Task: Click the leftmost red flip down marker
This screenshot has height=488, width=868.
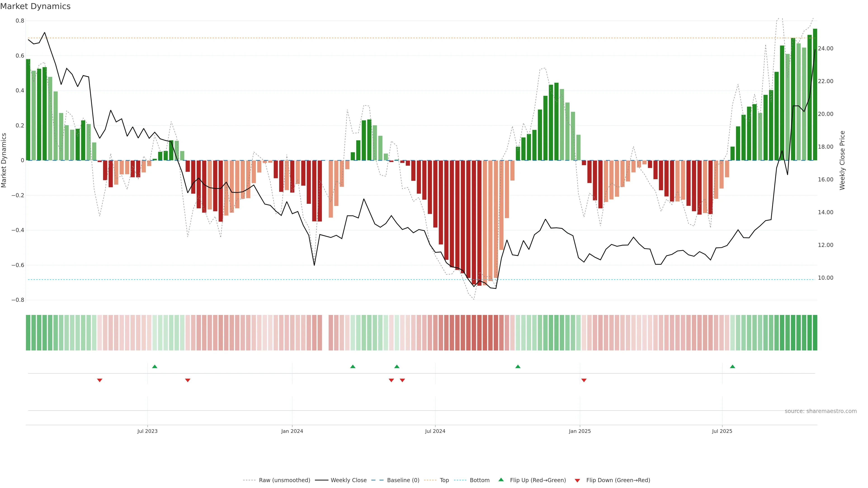Action: [100, 380]
